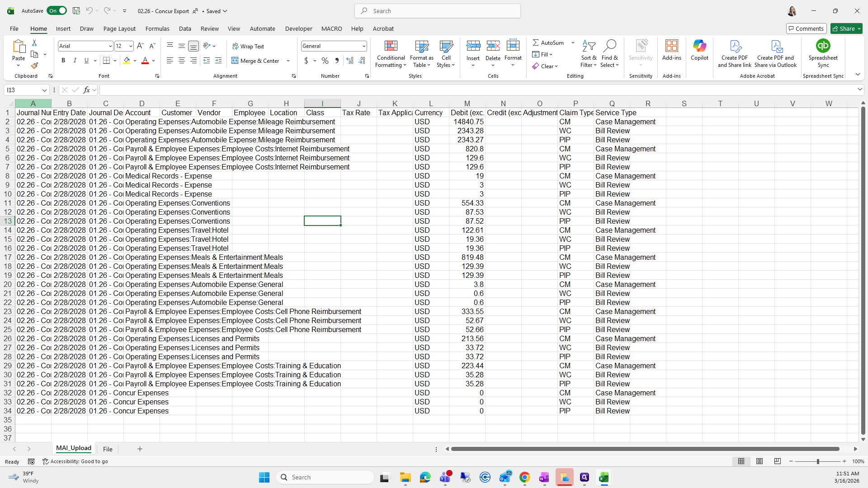Screen dimensions: 868x488
Task: Expand the formula bar chevron
Action: coord(859,90)
